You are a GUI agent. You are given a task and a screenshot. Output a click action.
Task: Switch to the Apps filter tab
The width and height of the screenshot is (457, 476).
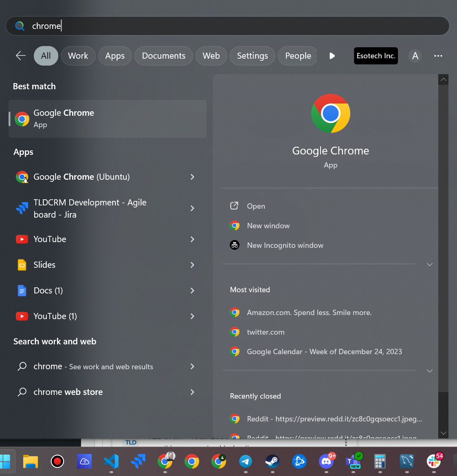point(115,56)
